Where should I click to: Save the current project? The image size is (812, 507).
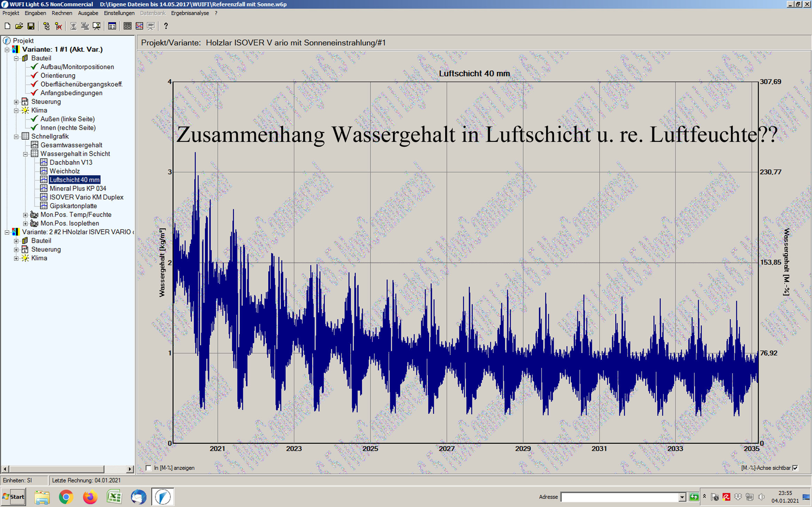click(30, 26)
